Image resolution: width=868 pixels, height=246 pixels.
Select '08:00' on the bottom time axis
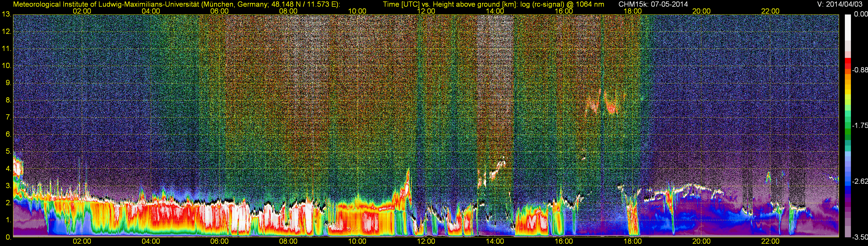coord(288,242)
